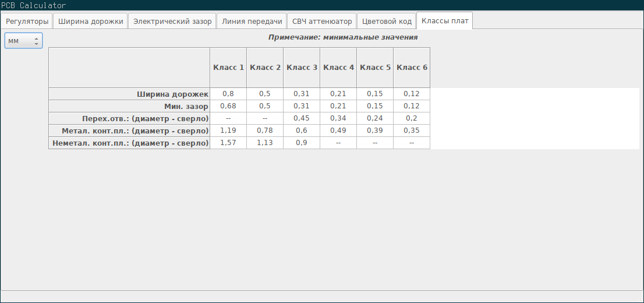Open the Ширина дорожки tab
The height and width of the screenshot is (303, 644).
tap(90, 22)
